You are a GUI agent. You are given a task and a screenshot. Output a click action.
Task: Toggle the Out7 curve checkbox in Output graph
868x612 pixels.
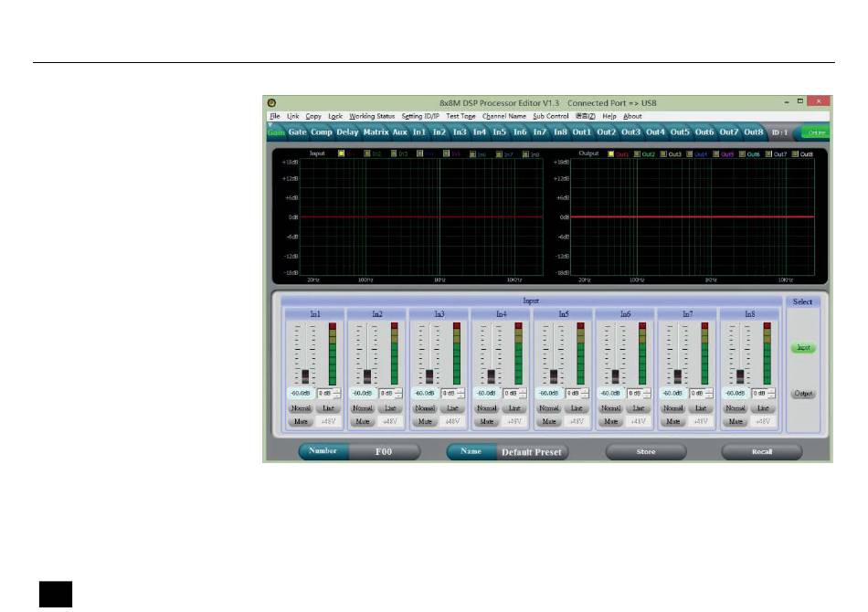pyautogui.click(x=768, y=153)
